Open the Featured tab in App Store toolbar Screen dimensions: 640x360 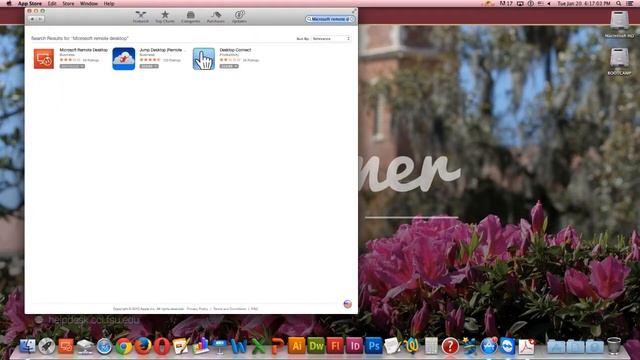click(x=140, y=17)
